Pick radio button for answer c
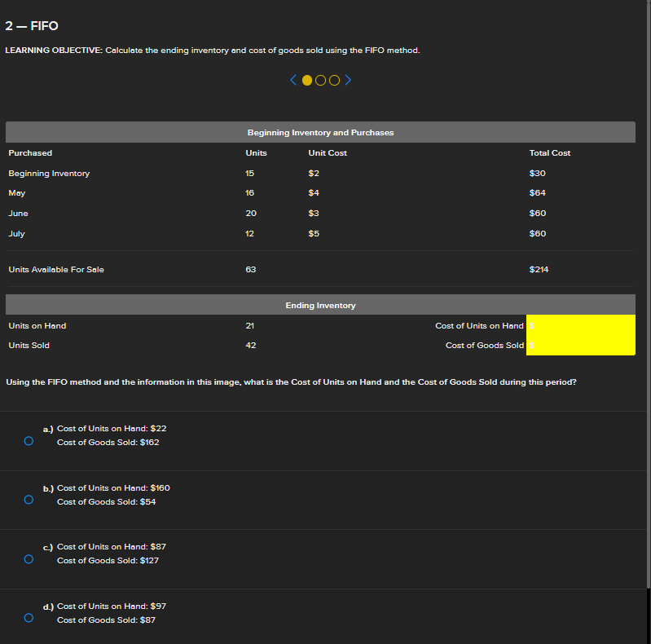This screenshot has width=651, height=644. point(29,559)
